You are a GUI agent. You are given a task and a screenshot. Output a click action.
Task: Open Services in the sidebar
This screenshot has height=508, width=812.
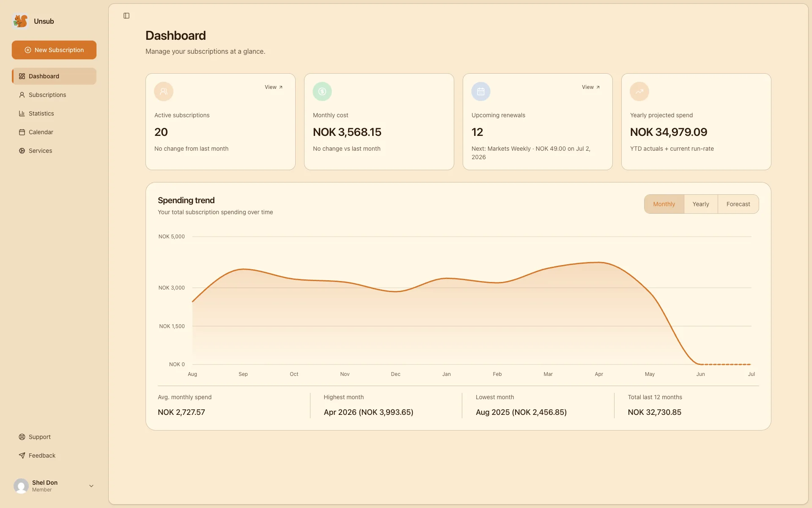54,151
